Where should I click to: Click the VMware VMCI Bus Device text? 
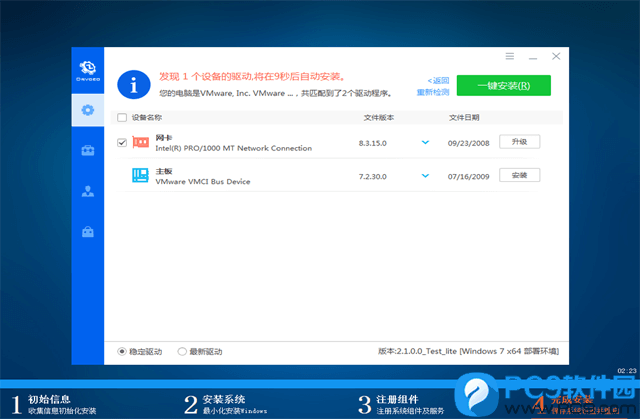point(203,182)
